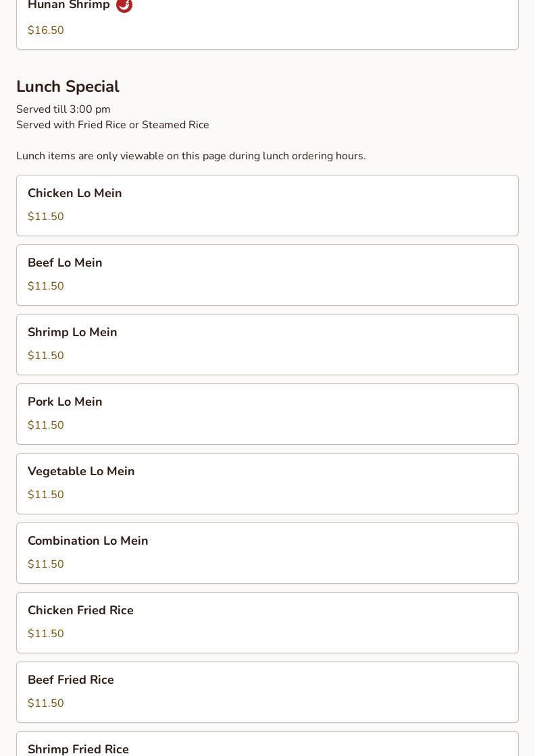Click the "Served till 3:00 pm" text
The image size is (535, 756).
tap(63, 109)
